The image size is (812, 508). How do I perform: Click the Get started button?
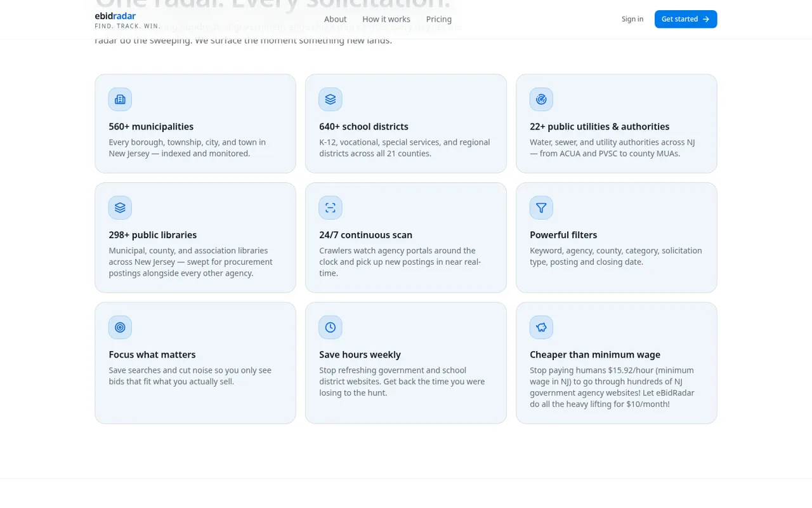click(686, 19)
